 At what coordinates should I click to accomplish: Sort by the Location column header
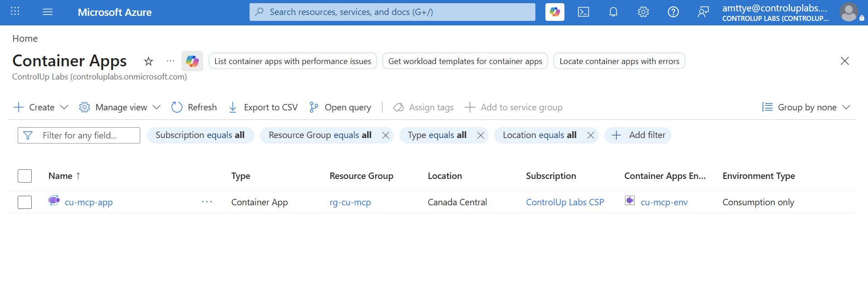445,176
